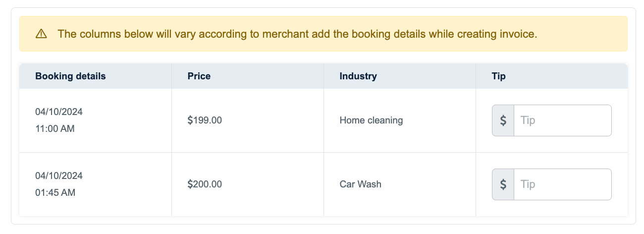Click dollar sign icon in Car Wash row
The image size is (644, 234).
coord(503,184)
